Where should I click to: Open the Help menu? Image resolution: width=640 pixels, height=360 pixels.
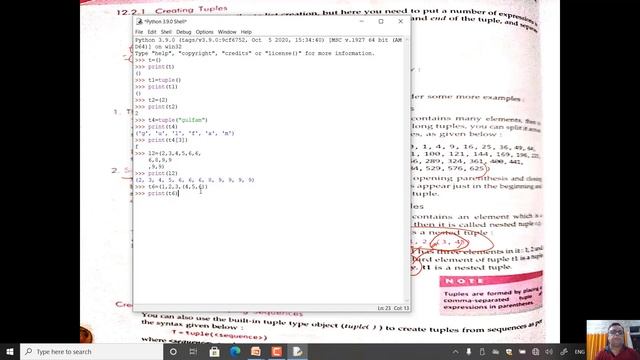click(246, 32)
